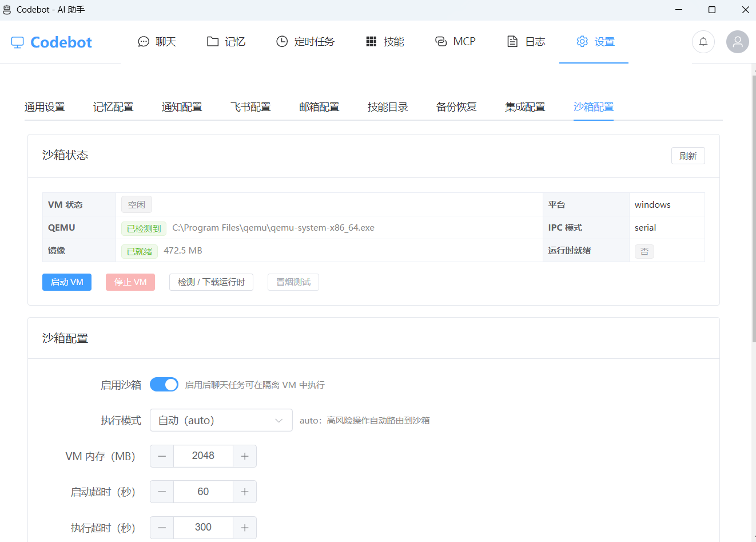Switch to the 飞书配置 tab

point(250,106)
